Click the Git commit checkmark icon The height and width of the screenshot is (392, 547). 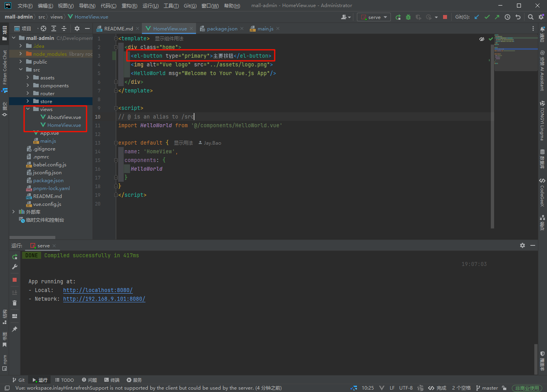[x=487, y=17]
